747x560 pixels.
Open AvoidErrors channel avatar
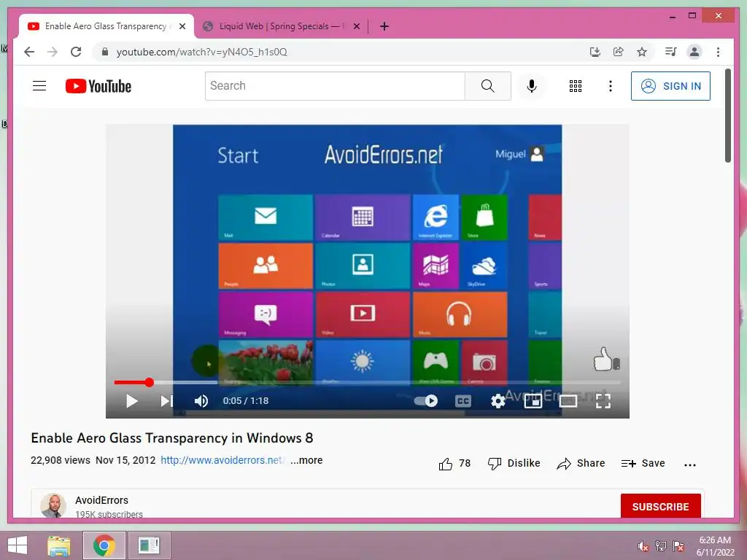click(x=53, y=505)
